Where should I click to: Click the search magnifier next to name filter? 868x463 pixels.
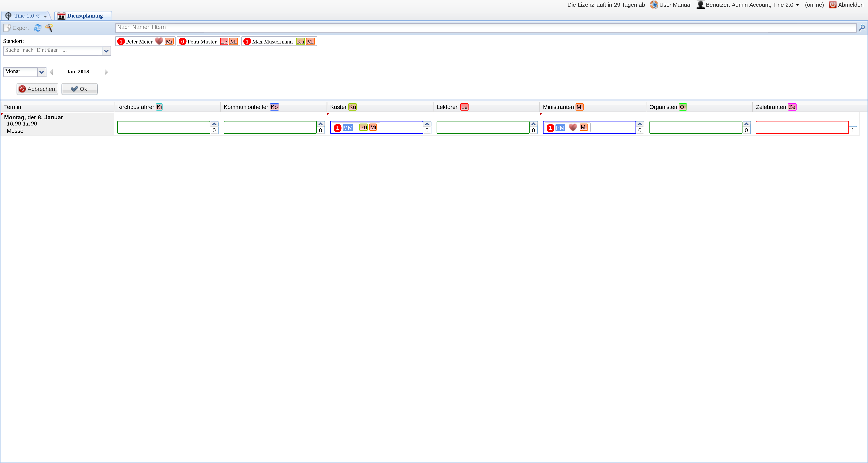[x=862, y=28]
